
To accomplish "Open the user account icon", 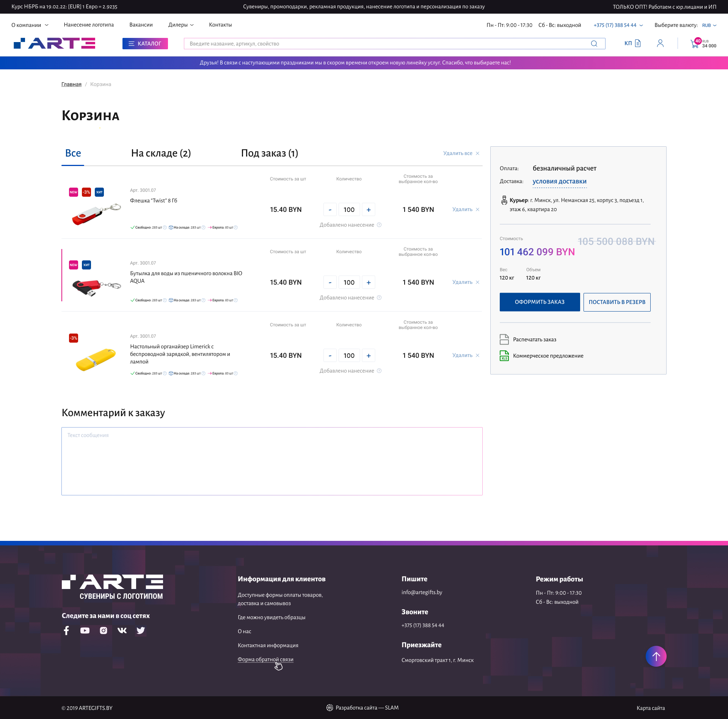I will click(x=660, y=44).
